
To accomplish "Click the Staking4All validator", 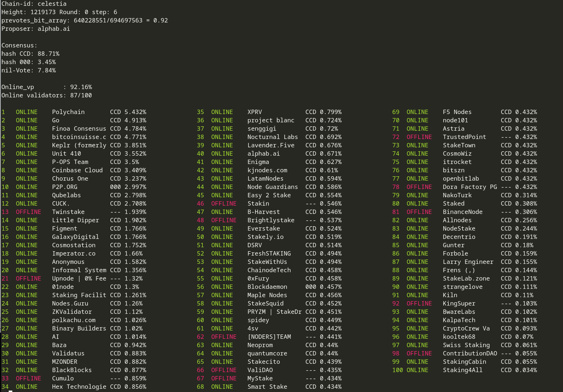I will pos(463,370).
